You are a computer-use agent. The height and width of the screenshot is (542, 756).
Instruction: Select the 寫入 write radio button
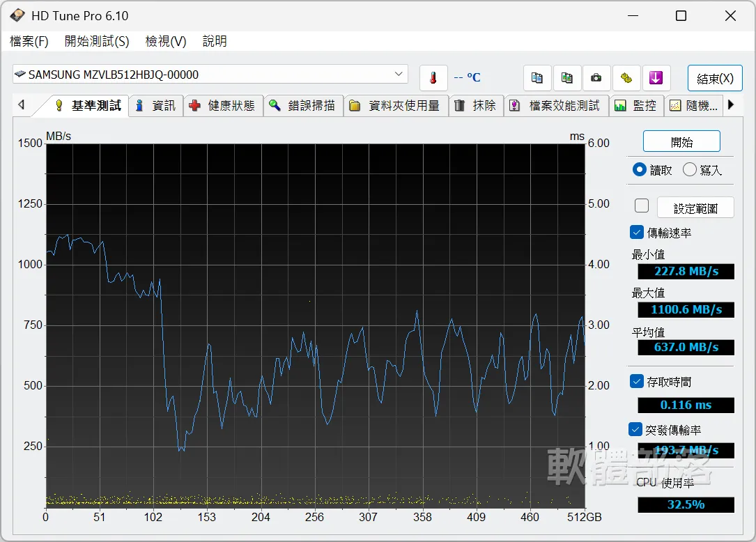click(690, 170)
